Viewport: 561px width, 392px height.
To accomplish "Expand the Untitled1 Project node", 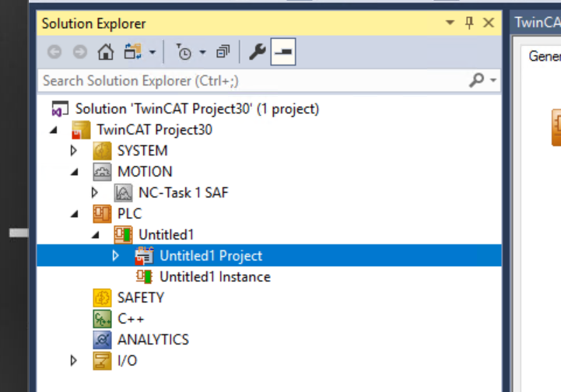I will click(x=116, y=255).
